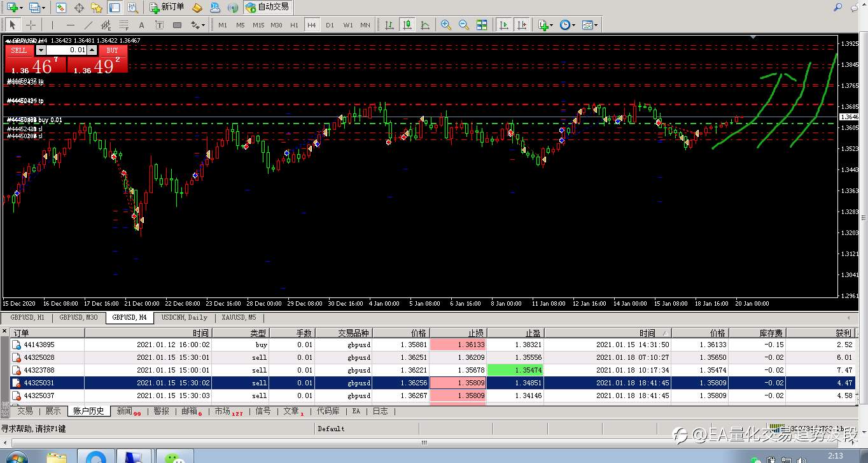This screenshot has height=463, width=868.
Task: Toggle the 自动交易 auto trading button
Action: [x=267, y=8]
